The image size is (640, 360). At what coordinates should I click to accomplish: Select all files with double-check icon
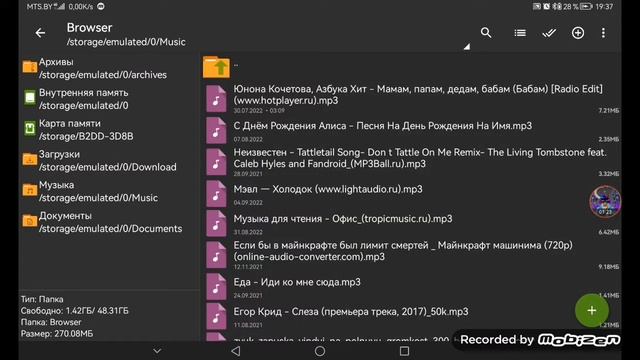(x=549, y=33)
